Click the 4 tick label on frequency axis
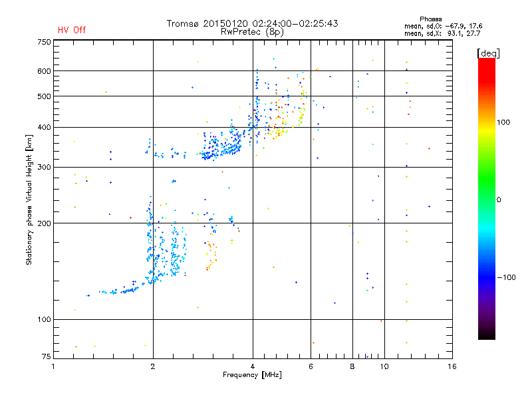This screenshot has width=532, height=399. [253, 367]
